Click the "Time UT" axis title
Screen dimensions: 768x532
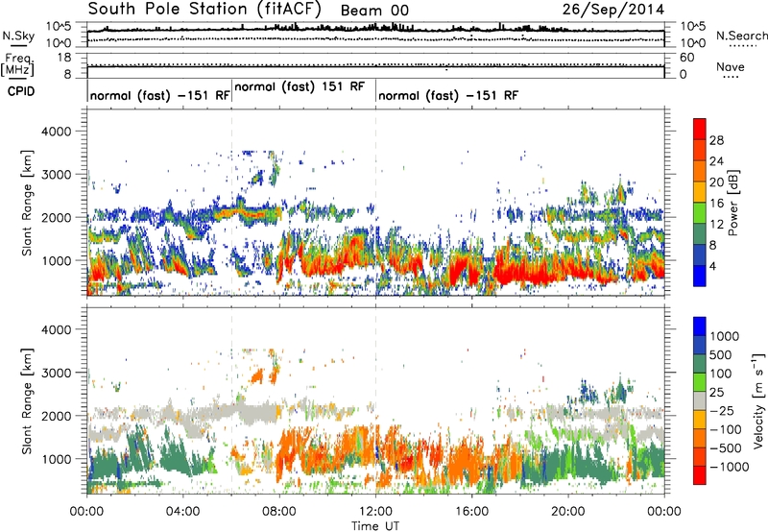point(375,525)
